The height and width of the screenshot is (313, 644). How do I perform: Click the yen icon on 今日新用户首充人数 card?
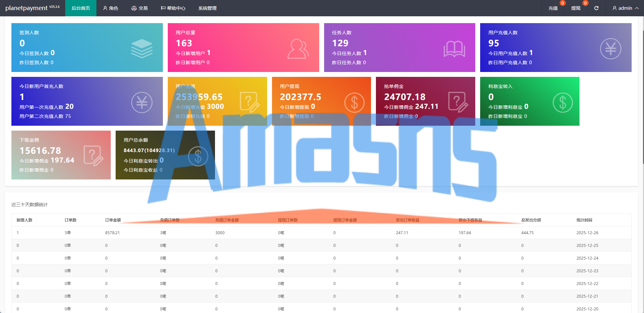pyautogui.click(x=142, y=103)
